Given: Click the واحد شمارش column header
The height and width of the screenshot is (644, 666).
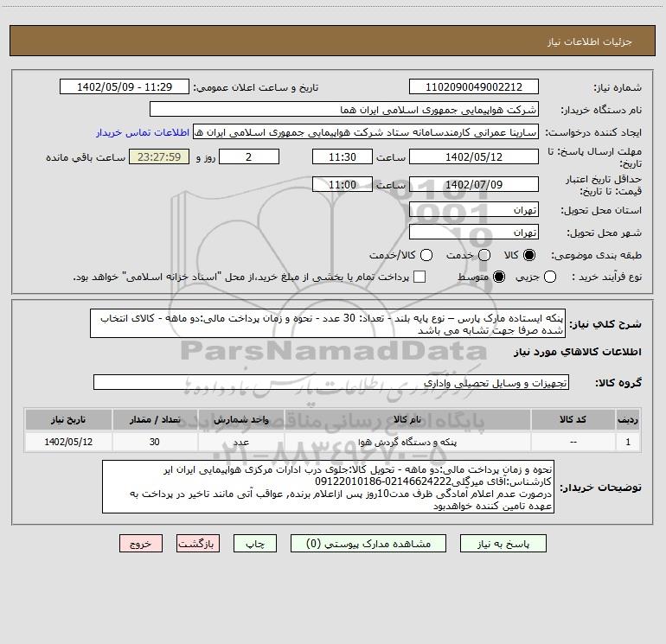Looking at the screenshot, I should tap(240, 419).
